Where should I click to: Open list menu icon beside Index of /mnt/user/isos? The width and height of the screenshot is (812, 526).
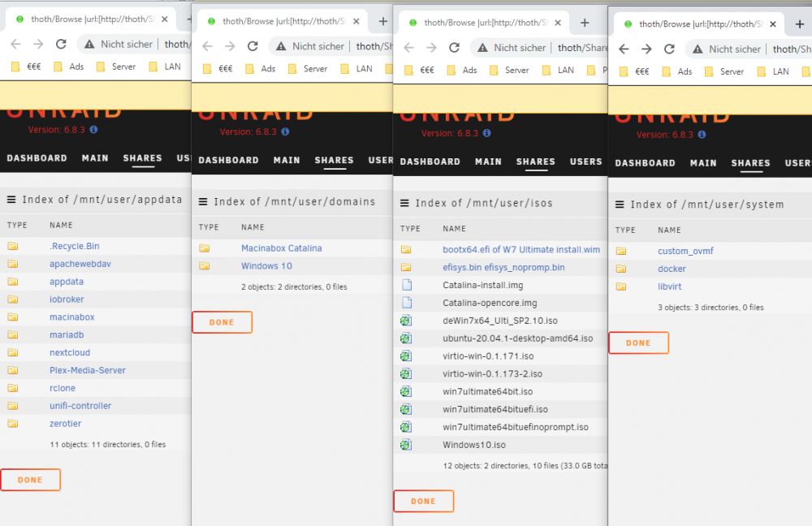tap(404, 203)
